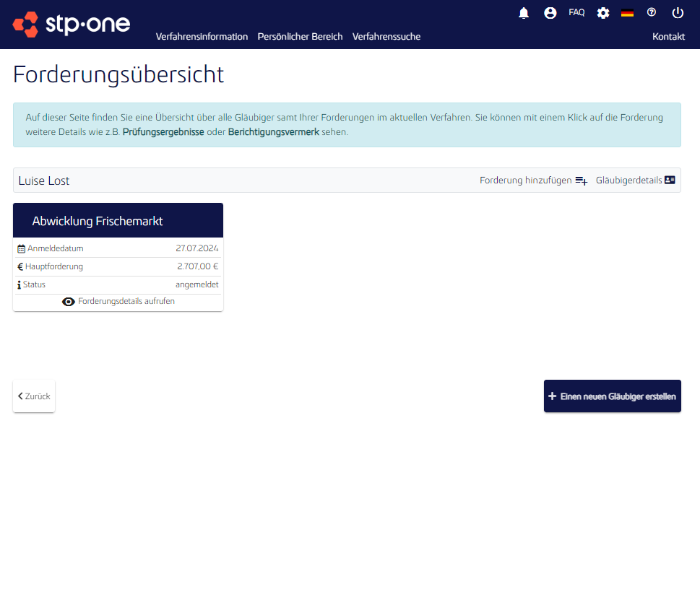Click the Forderung hinzufügen icon
The height and width of the screenshot is (592, 700).
[x=582, y=180]
